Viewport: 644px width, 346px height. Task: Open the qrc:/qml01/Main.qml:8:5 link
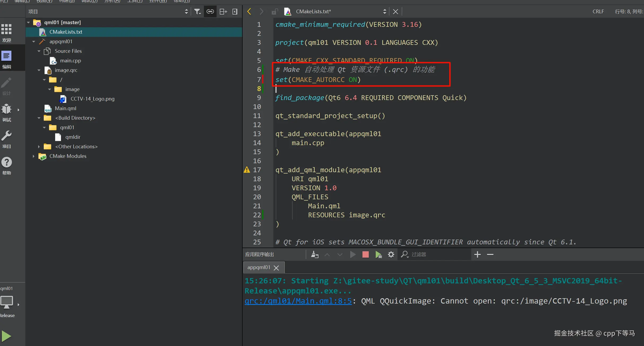[x=298, y=301]
